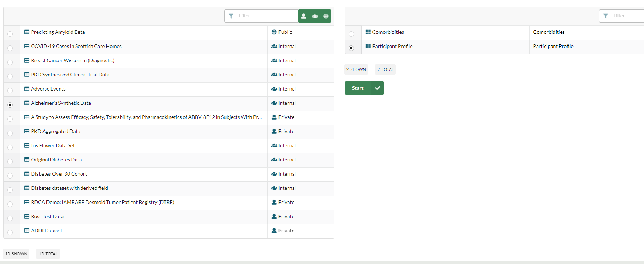Click in the datasets Filter input field

pos(266,16)
